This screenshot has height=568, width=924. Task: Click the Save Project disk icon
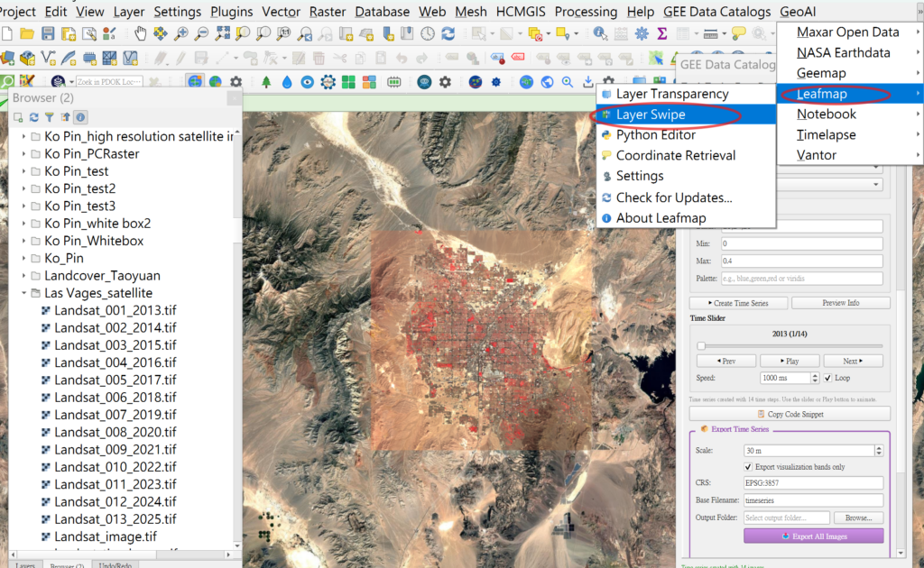pyautogui.click(x=49, y=33)
